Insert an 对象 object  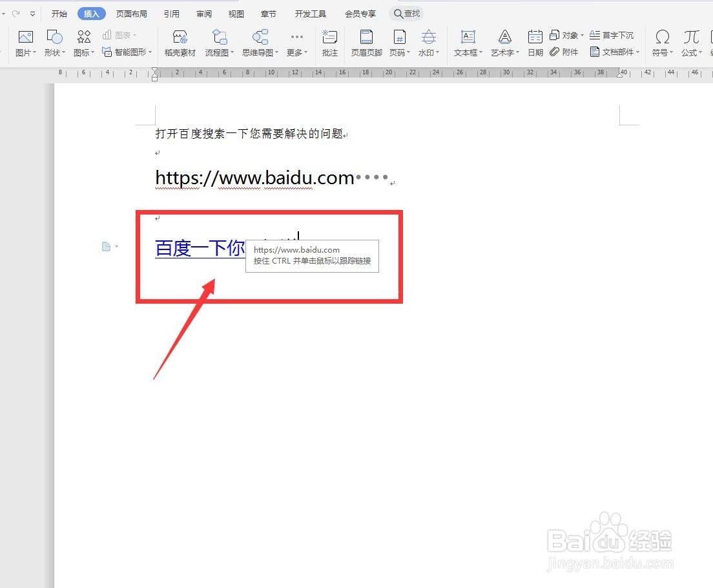coord(566,35)
